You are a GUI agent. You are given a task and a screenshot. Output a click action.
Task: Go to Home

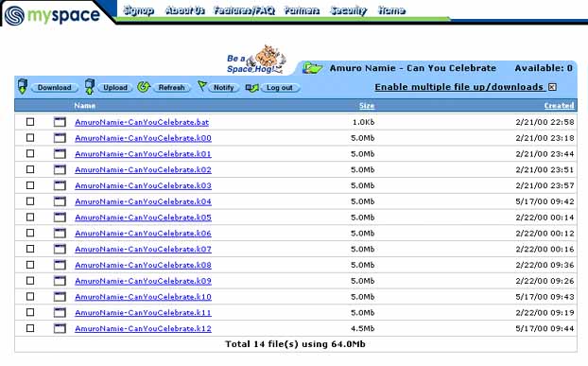click(391, 10)
